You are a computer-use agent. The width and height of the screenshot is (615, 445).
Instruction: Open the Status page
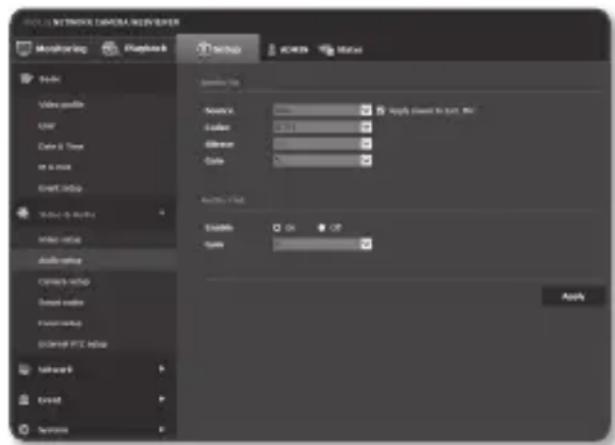(x=340, y=50)
